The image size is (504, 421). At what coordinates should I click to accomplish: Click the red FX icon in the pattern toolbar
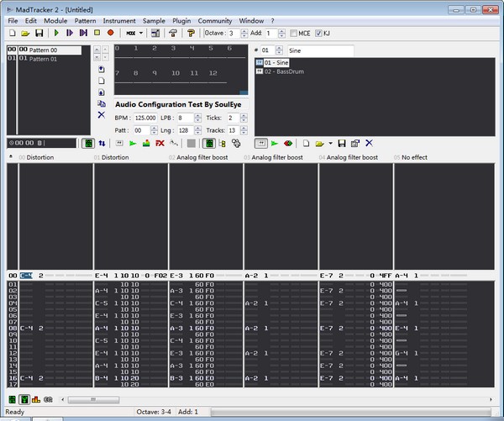click(160, 144)
